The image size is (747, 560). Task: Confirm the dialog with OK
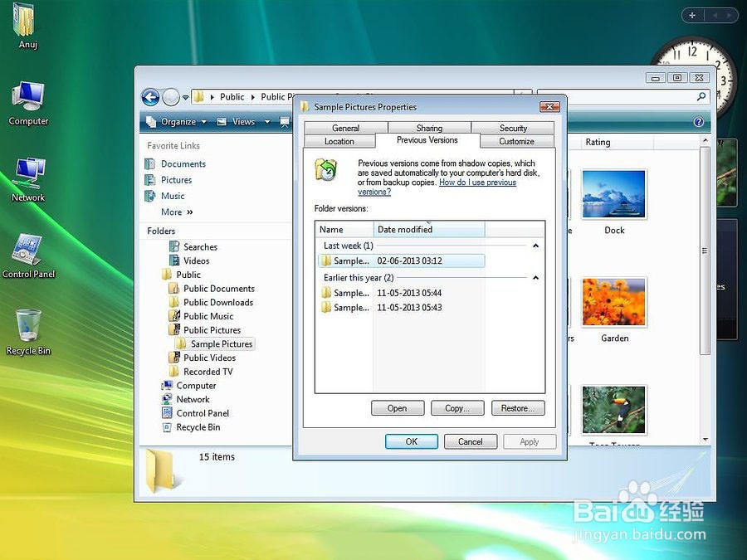[412, 441]
